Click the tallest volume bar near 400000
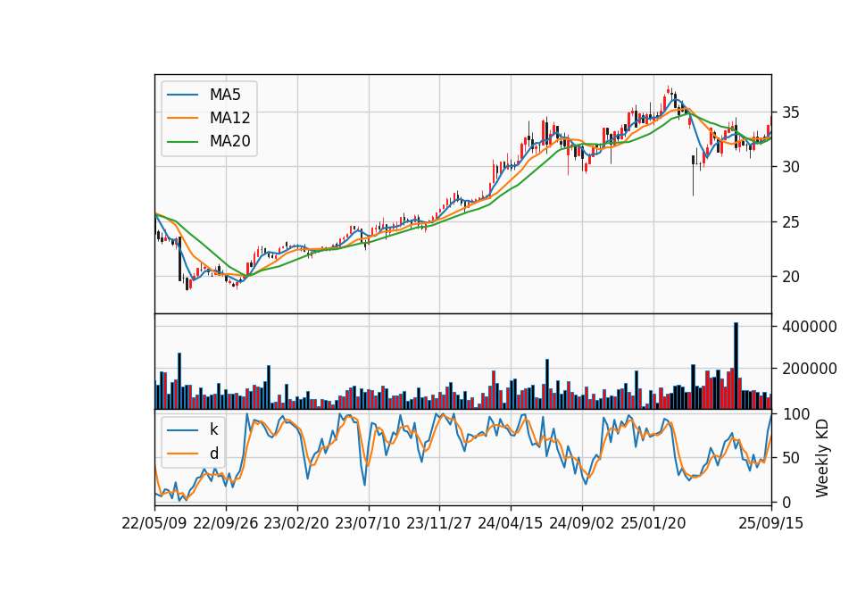The height and width of the screenshot is (616, 857). point(736,366)
